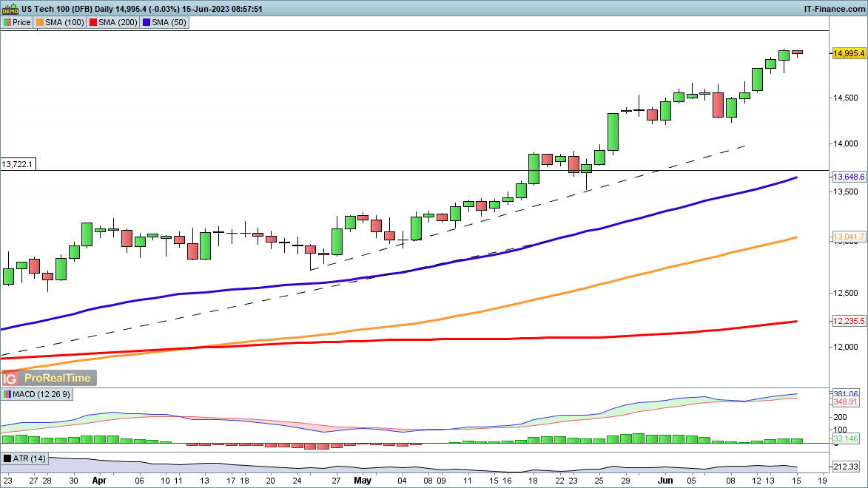Select the Price legend button
868x488 pixels.
tap(17, 23)
